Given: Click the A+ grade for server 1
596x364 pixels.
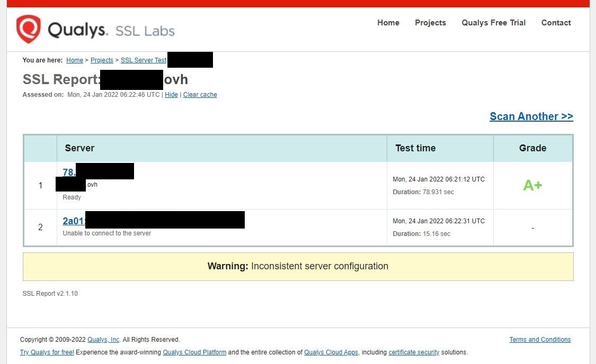Looking at the screenshot, I should [x=532, y=185].
